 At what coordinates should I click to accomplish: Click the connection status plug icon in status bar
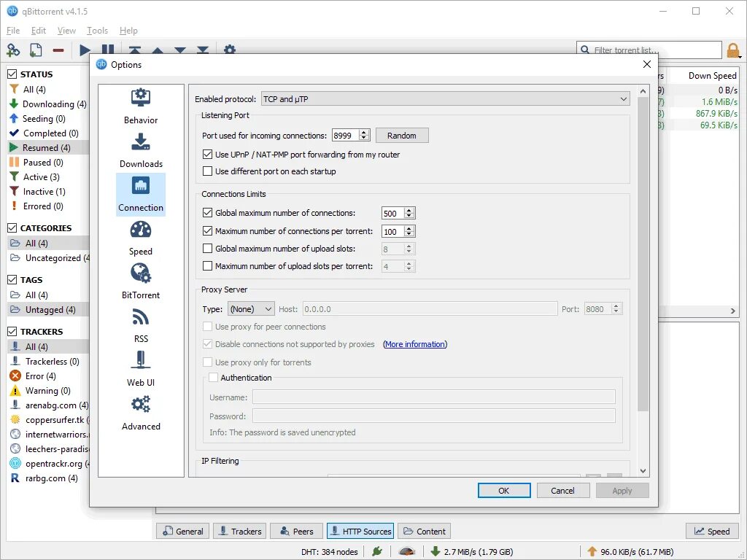tap(377, 551)
